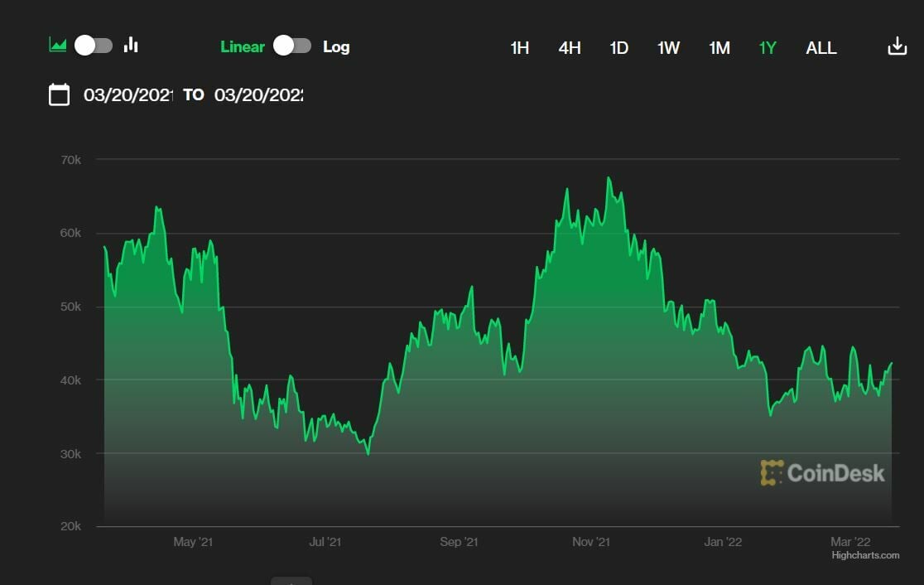Choose the Linear scale label
The height and width of the screenshot is (585, 924).
243,46
